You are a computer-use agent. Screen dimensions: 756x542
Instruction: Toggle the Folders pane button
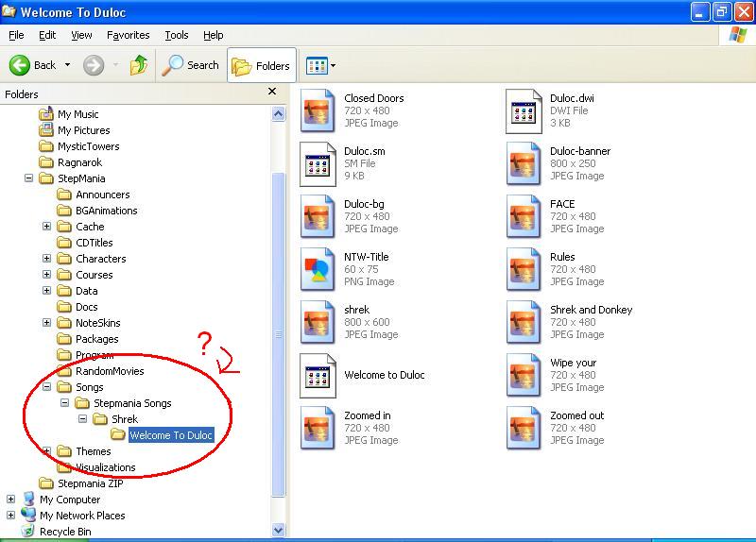(x=262, y=65)
